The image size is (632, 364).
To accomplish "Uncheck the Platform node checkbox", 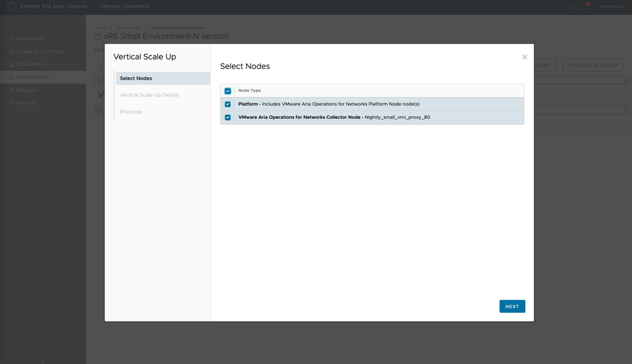I will pos(228,104).
